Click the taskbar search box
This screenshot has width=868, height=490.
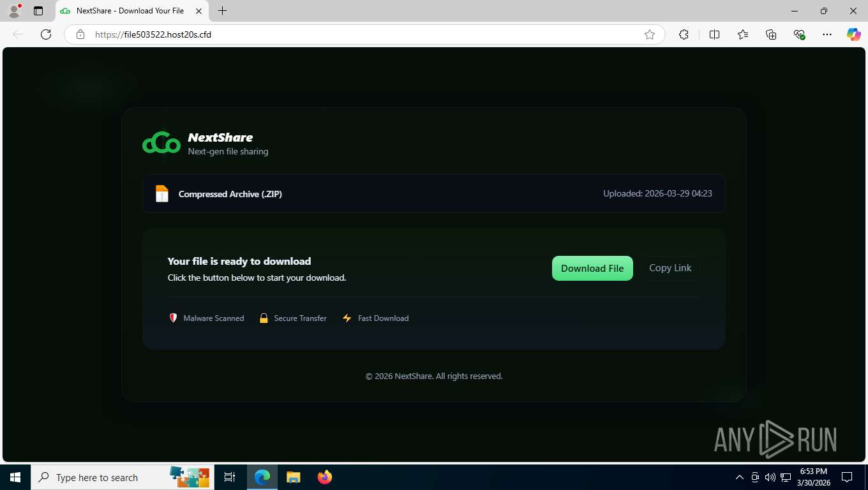[121, 477]
